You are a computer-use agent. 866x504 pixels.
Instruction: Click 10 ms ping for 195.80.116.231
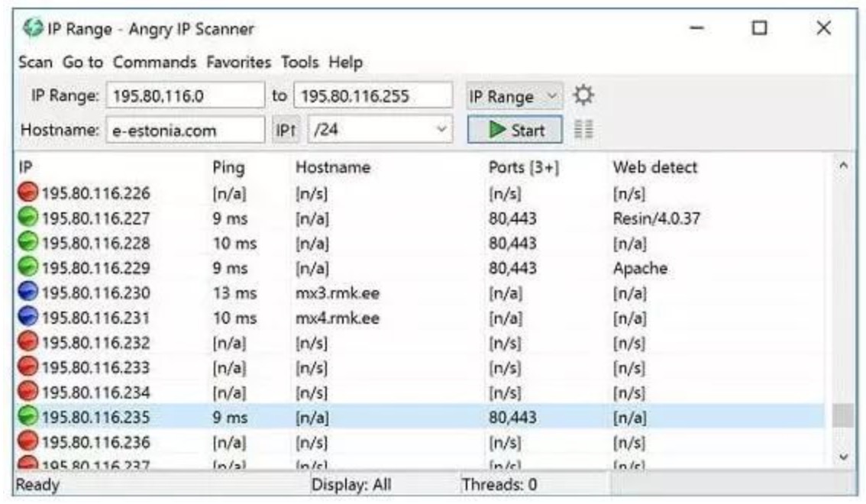click(x=234, y=318)
